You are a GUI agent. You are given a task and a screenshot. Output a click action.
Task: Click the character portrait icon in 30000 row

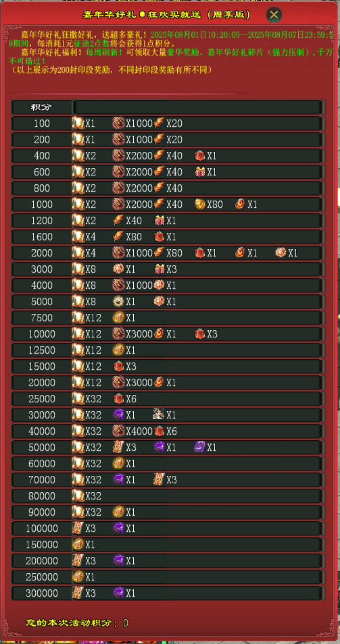[159, 414]
